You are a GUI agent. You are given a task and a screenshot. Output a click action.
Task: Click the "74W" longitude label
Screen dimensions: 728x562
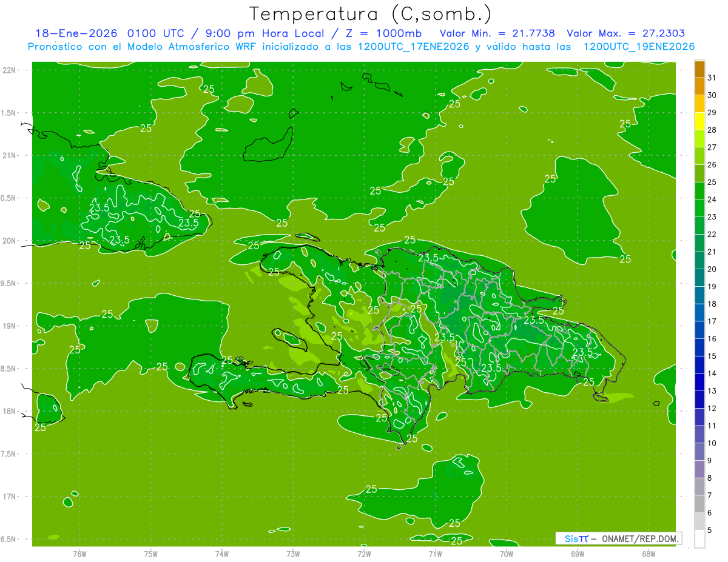point(222,554)
